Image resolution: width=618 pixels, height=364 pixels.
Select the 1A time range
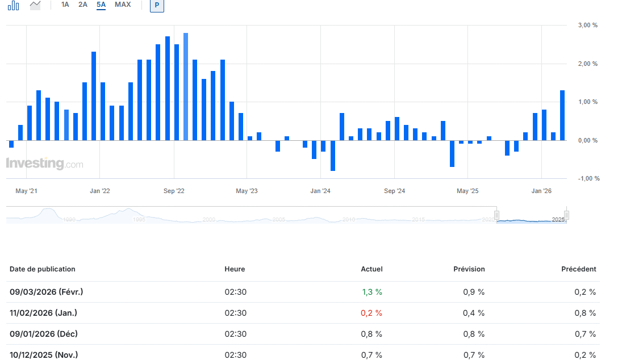pos(65,5)
